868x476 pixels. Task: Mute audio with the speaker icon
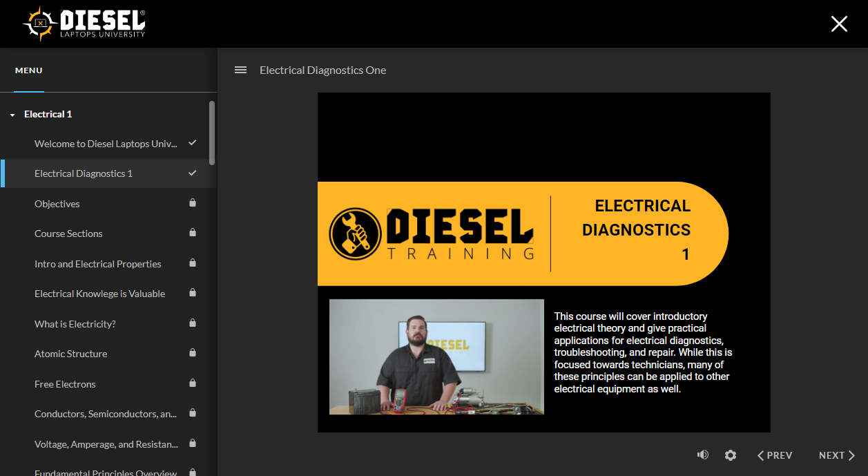pyautogui.click(x=703, y=455)
